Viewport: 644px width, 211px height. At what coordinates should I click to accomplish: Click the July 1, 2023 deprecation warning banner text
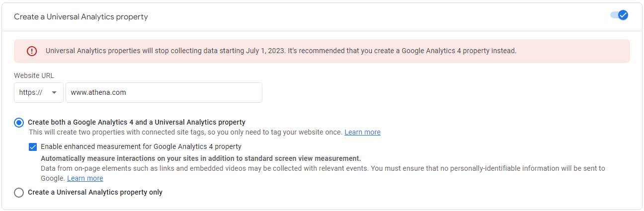click(281, 51)
